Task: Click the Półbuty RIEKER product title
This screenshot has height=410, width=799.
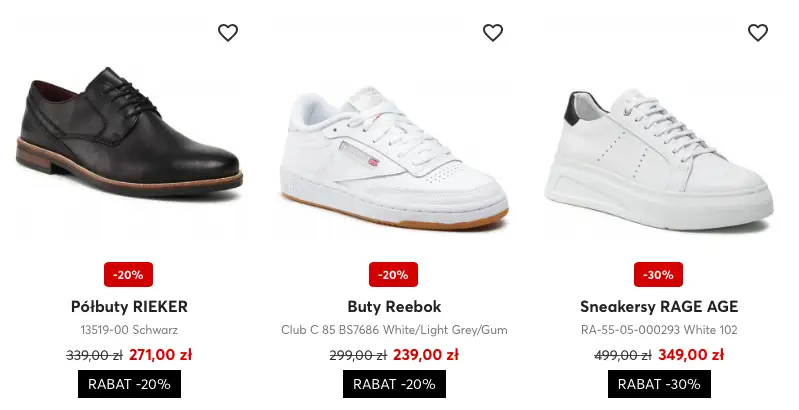Action: point(129,306)
